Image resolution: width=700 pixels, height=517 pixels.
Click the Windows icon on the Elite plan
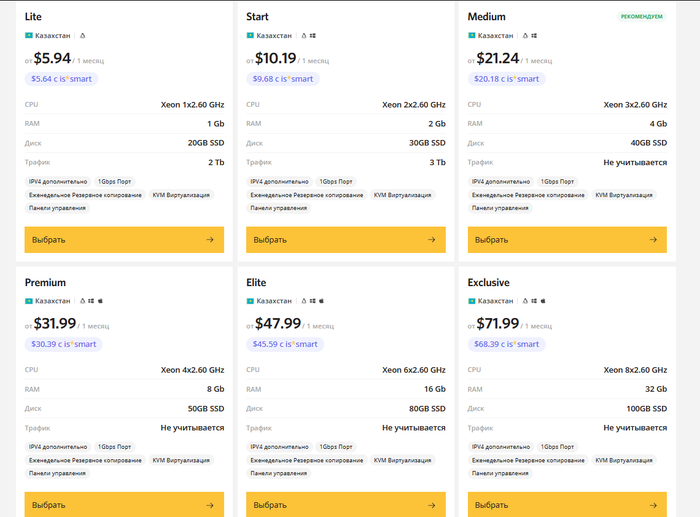[x=313, y=300]
